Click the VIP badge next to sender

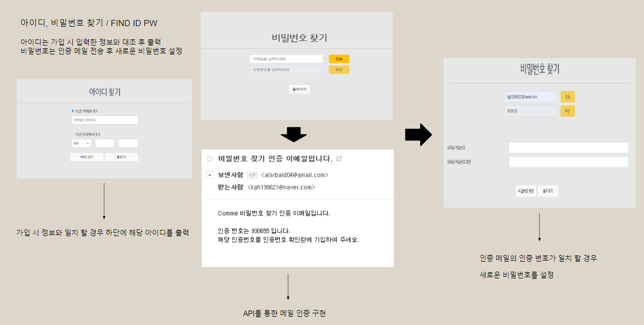(x=251, y=175)
